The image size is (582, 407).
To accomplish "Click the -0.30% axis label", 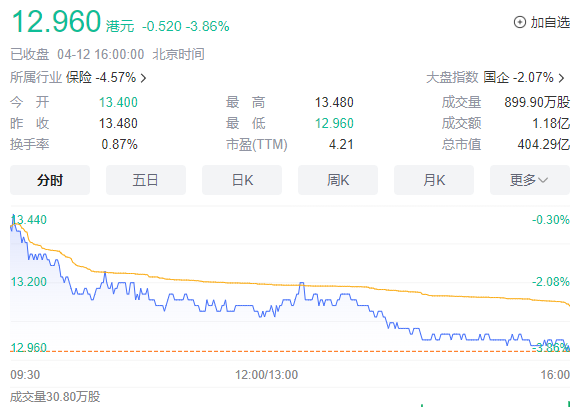I will pyautogui.click(x=551, y=220).
